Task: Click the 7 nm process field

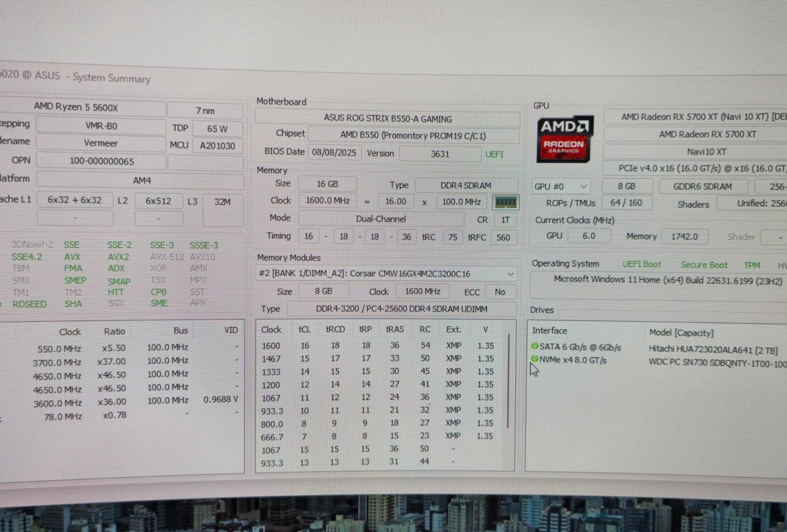Action: [x=205, y=111]
